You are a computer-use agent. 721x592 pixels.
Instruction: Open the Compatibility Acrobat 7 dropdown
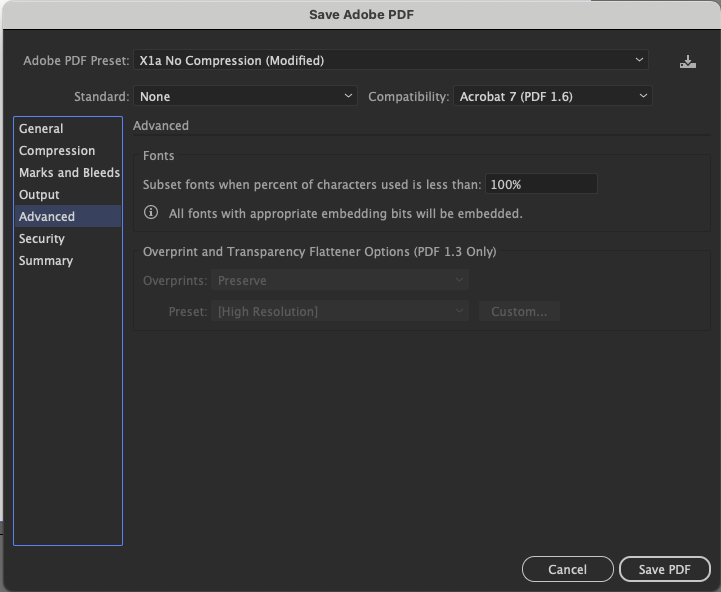click(553, 96)
